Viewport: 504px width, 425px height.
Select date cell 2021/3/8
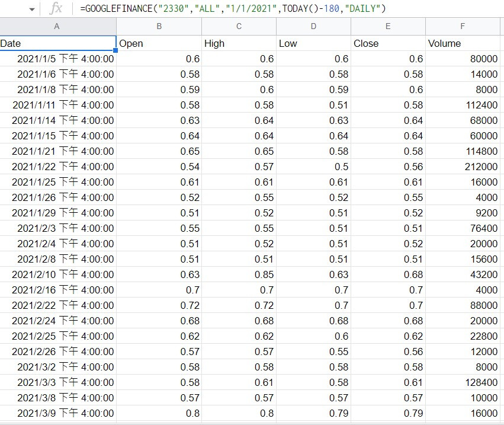click(58, 398)
